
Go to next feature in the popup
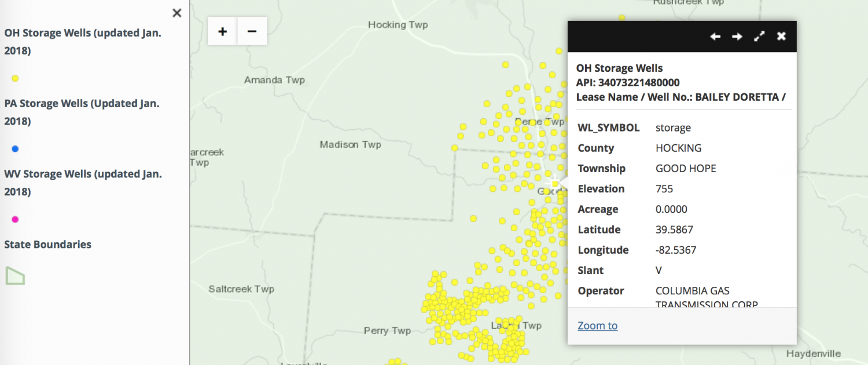click(x=737, y=36)
